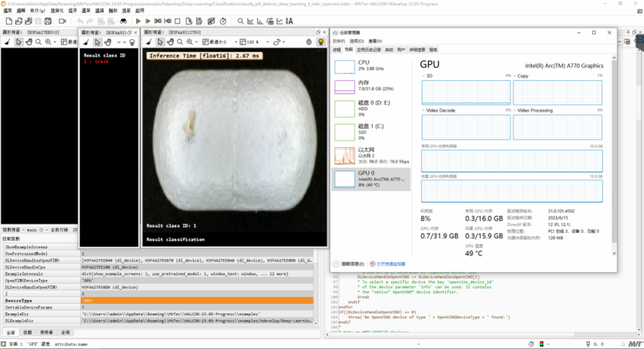644x349 pixels.
Task: Select GPU 0 Intel Arc A770 in sidebar
Action: point(370,179)
